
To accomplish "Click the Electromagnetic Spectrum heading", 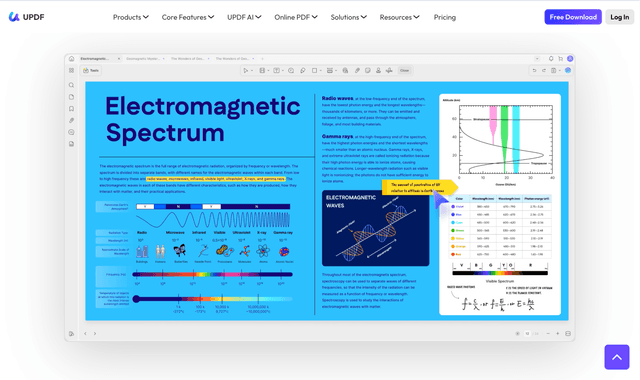I will pos(202,119).
